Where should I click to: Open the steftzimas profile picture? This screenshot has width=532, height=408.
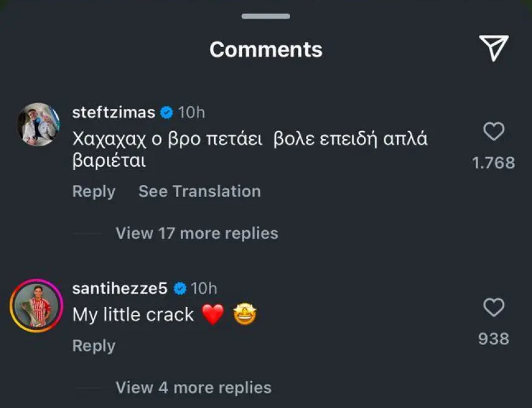point(38,125)
